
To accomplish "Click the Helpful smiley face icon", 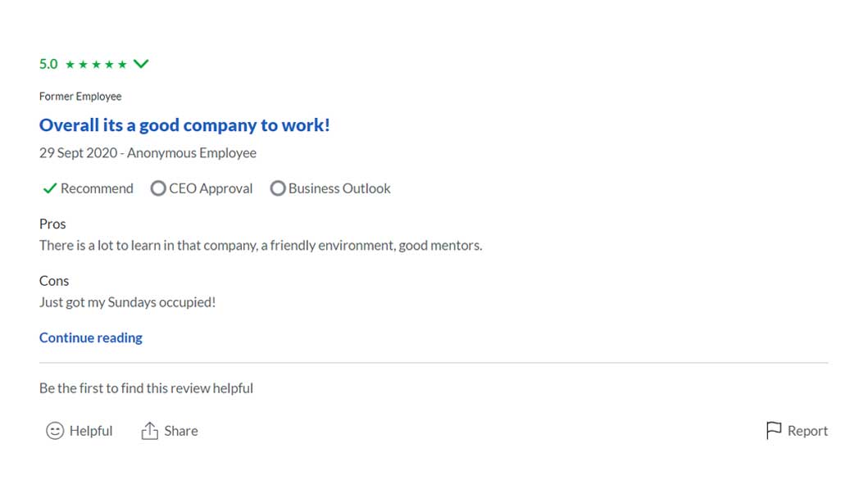I will [x=55, y=431].
